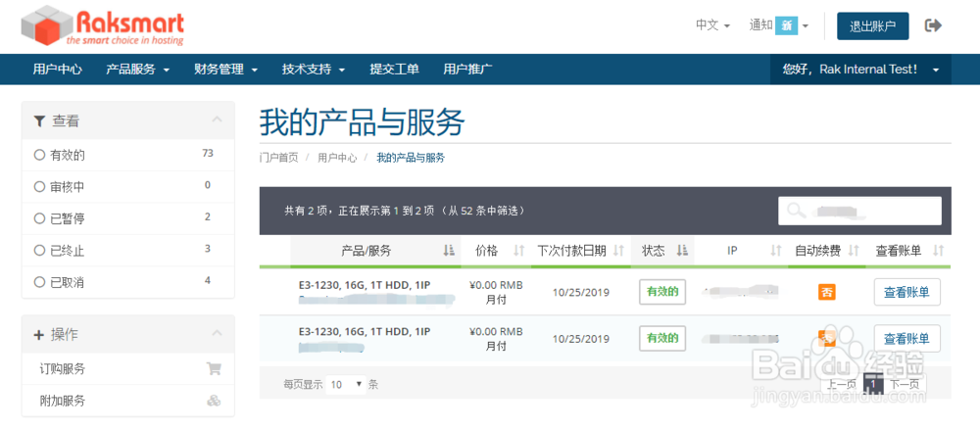
Task: Click the first row product name E3-1230
Action: pos(365,285)
